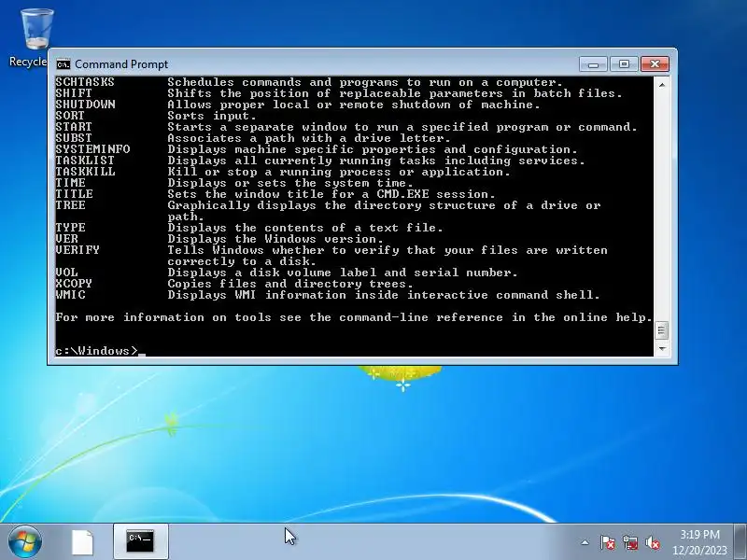Click the SUBST command text
Image resolution: width=747 pixels, height=560 pixels.
click(x=74, y=138)
